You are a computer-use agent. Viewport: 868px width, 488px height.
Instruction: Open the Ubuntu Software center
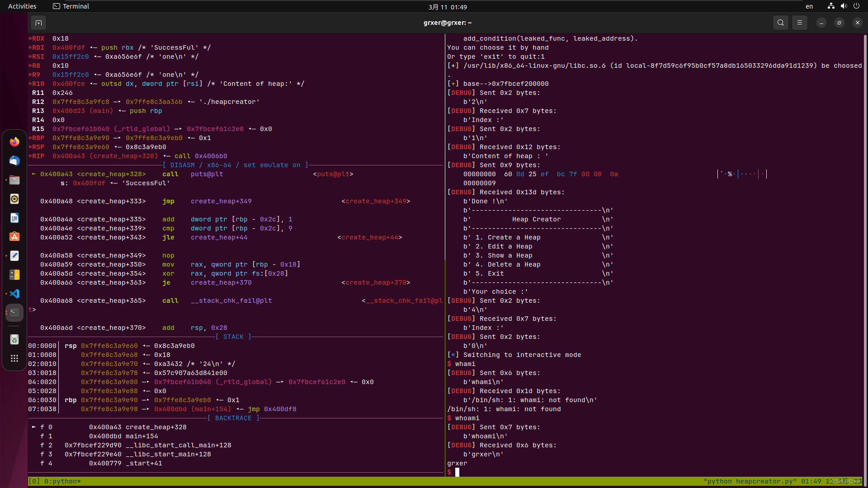pyautogui.click(x=14, y=236)
